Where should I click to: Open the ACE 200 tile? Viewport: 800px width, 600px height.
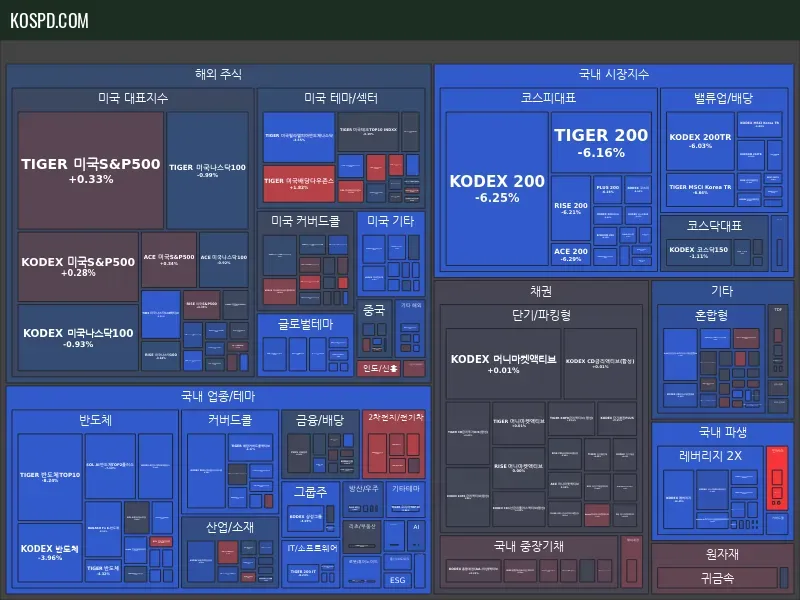click(571, 254)
